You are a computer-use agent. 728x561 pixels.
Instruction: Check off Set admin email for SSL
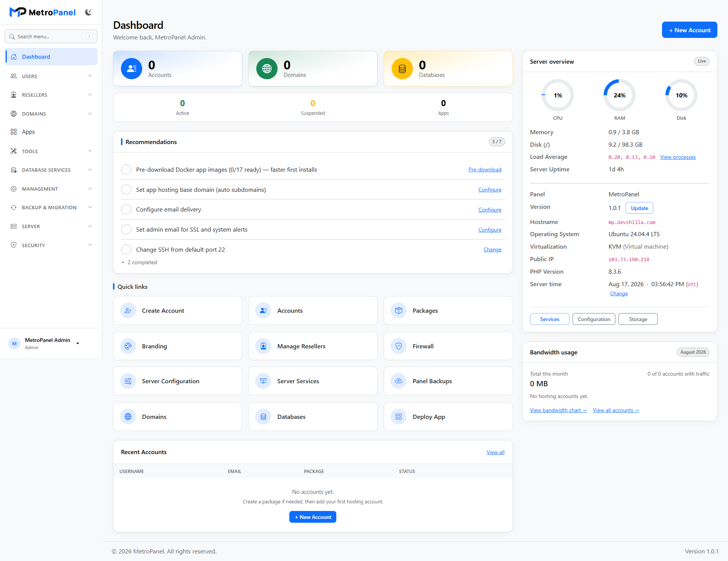click(x=126, y=229)
